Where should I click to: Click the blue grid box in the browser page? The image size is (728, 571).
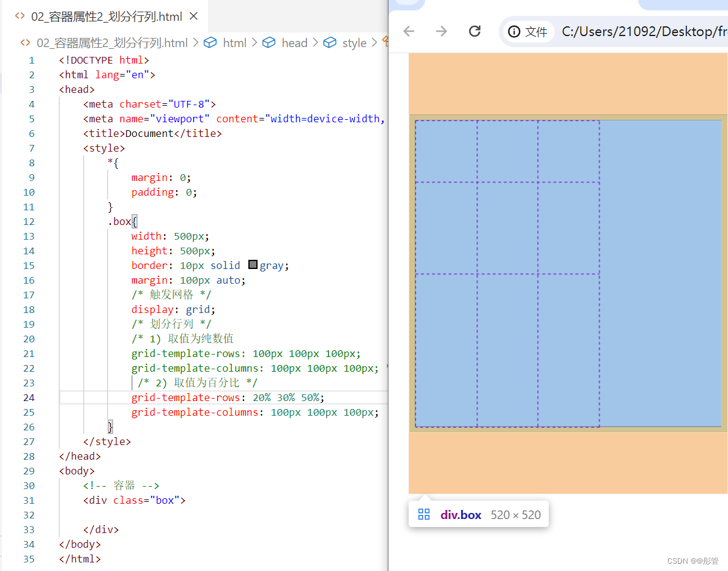tap(568, 273)
